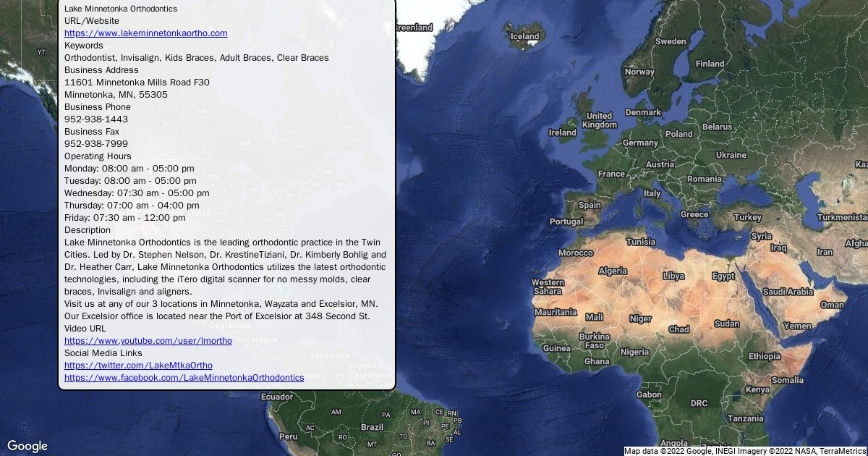Click the Spain label on the map
868x456 pixels.
pos(590,205)
